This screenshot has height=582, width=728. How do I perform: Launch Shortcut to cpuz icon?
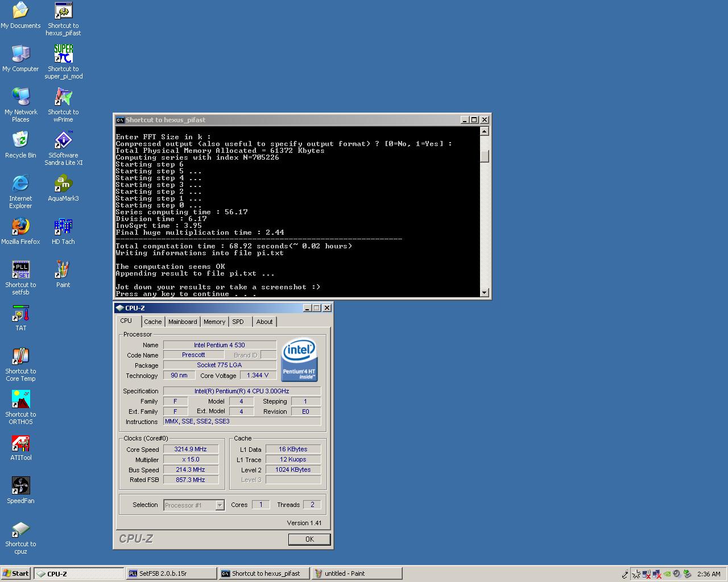coord(20,537)
